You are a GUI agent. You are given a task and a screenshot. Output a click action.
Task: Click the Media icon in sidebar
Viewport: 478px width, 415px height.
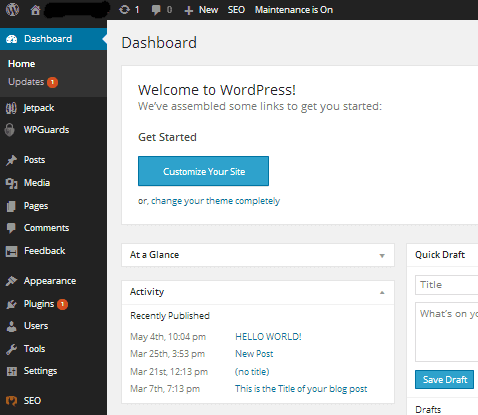coord(11,183)
